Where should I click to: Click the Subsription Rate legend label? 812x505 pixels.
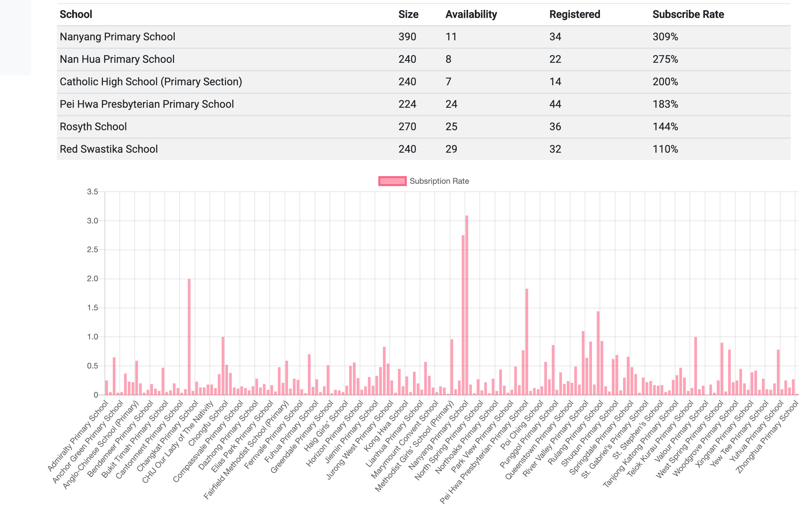point(439,181)
